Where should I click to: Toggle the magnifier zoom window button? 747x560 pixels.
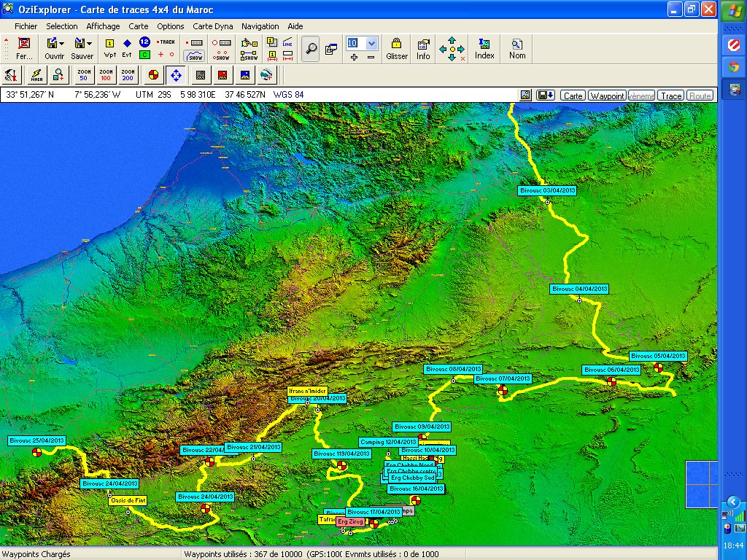coord(311,49)
